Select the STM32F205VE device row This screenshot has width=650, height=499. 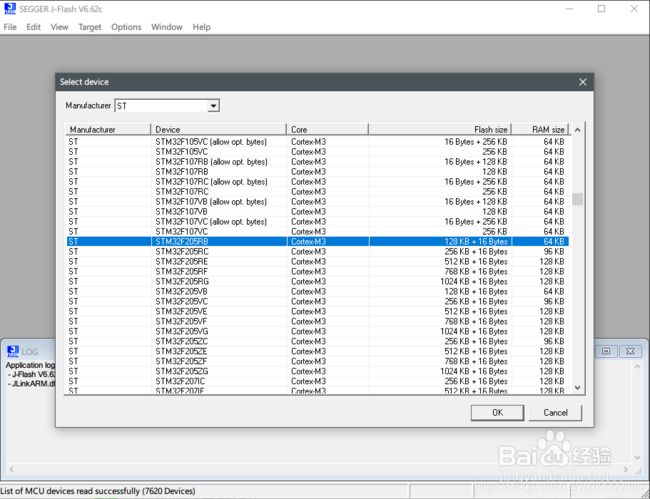click(318, 311)
